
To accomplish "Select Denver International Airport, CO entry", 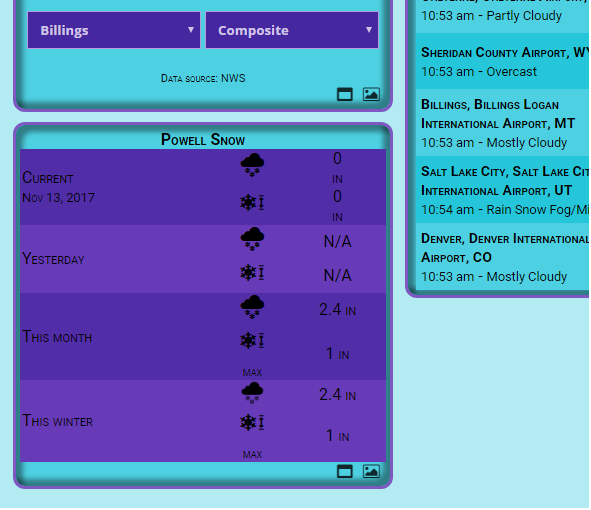I will pyautogui.click(x=502, y=257).
